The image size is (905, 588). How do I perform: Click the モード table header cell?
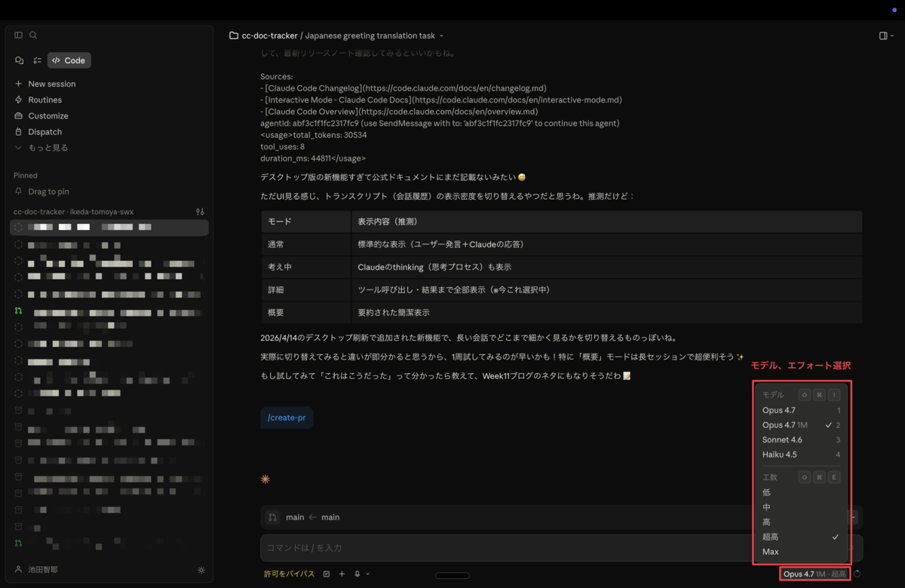point(306,222)
